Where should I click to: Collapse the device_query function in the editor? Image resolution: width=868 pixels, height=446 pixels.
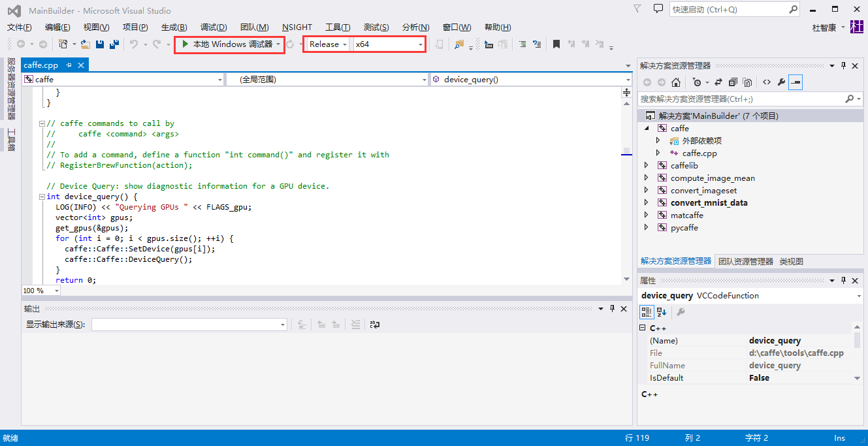click(42, 197)
